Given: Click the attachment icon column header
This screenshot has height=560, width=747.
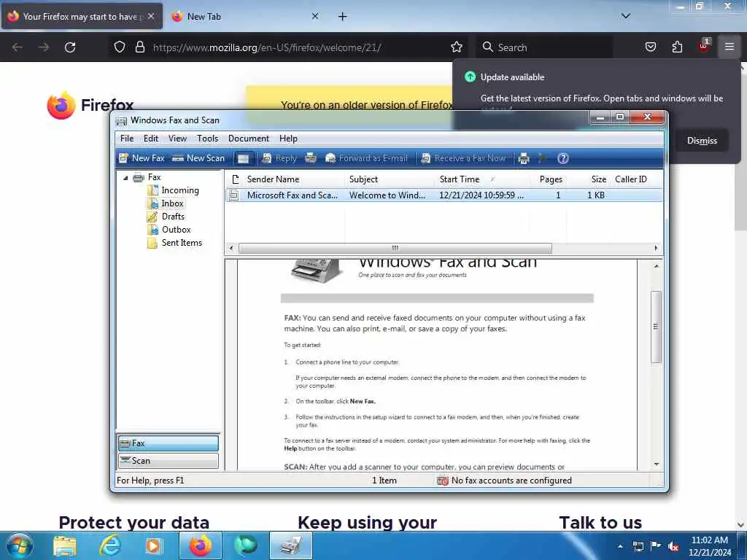Looking at the screenshot, I should [234, 179].
